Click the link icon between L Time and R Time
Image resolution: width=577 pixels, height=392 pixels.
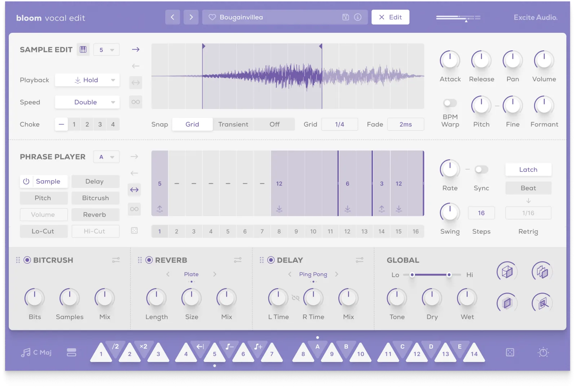[296, 298]
